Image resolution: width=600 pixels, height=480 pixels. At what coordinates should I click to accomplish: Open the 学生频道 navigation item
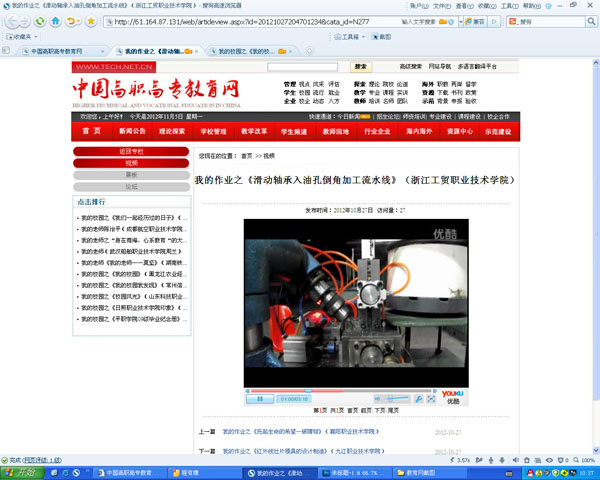[x=294, y=132]
